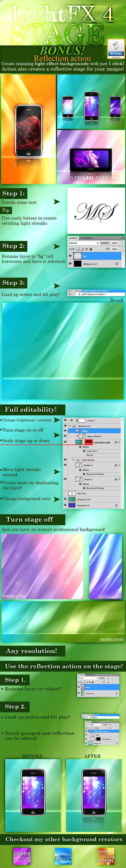This screenshot has height=868, width=126.
Task: Collapse effects arrow on Scale alpha mask
Action: (120, 442)
